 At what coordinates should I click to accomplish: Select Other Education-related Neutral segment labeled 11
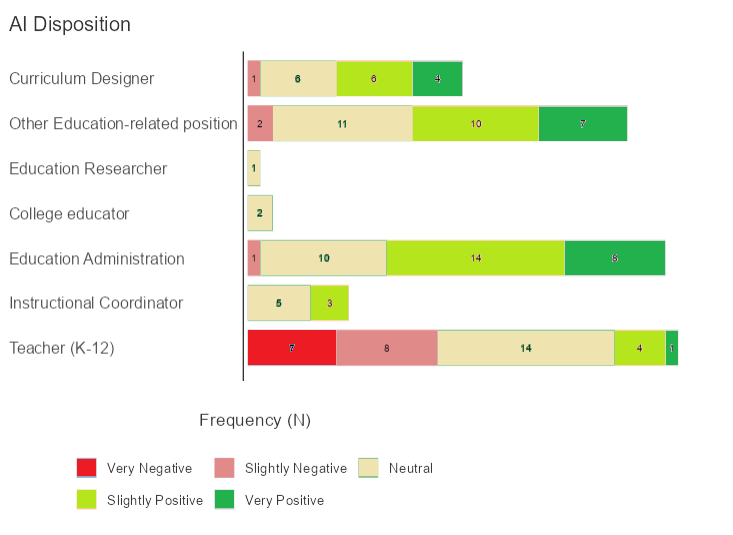343,123
